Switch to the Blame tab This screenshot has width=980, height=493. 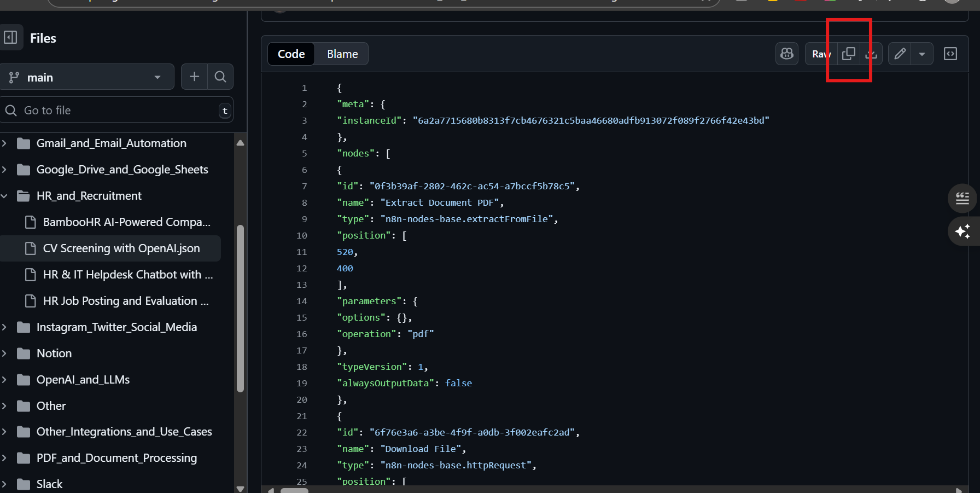tap(342, 54)
